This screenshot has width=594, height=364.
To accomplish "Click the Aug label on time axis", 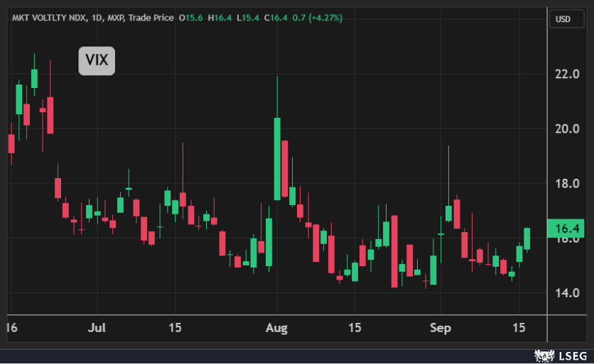I will (x=276, y=328).
